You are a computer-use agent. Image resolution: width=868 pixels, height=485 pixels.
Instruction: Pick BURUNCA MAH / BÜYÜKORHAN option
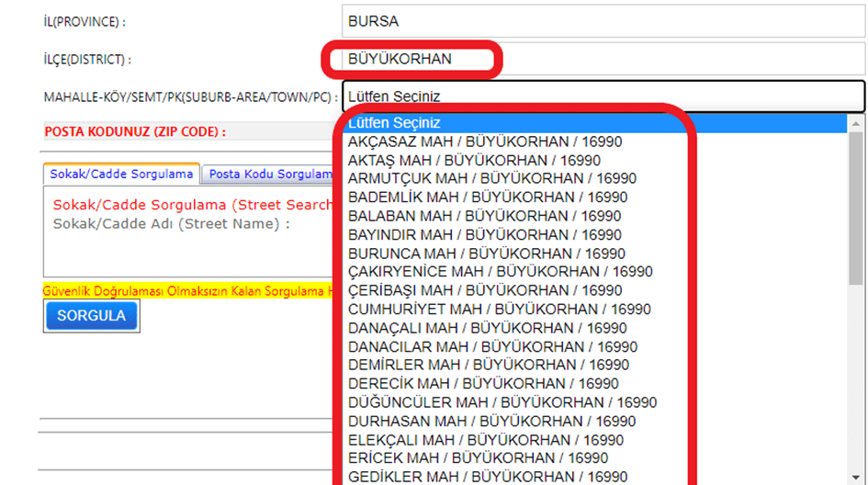tap(486, 254)
